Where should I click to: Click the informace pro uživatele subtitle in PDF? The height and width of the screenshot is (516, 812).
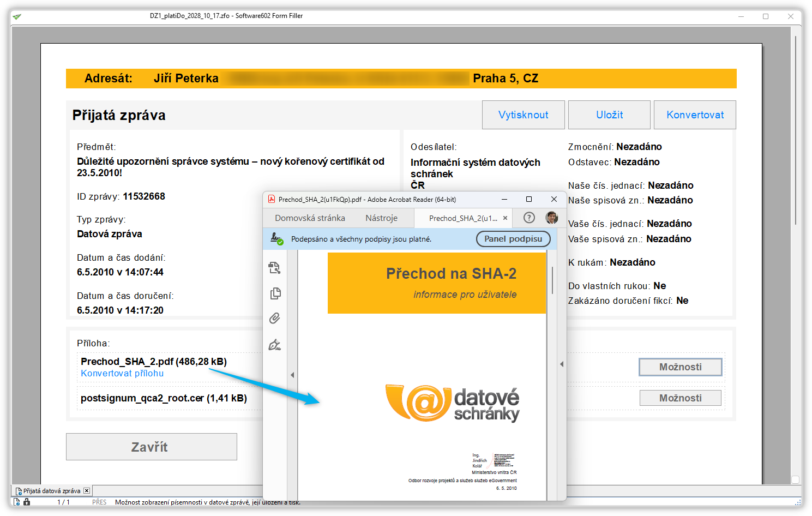(465, 295)
